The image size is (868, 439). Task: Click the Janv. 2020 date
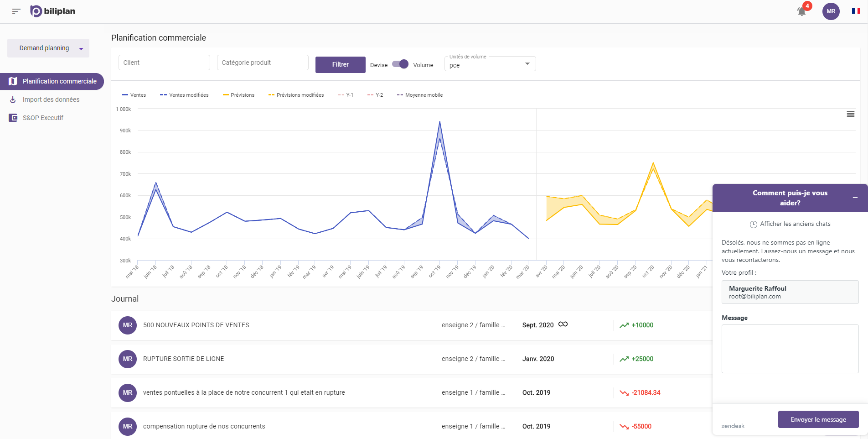click(x=538, y=359)
